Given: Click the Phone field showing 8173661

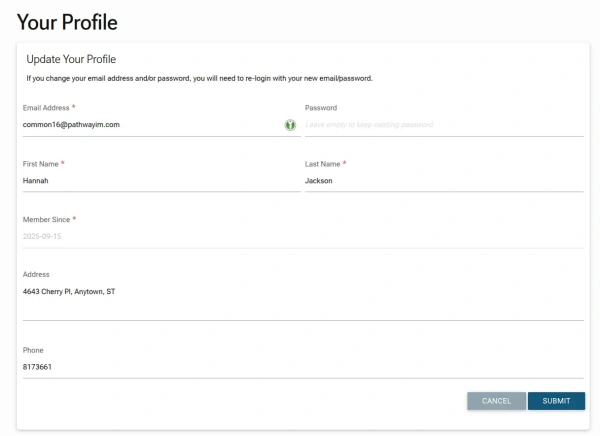Looking at the screenshot, I should pos(303,367).
